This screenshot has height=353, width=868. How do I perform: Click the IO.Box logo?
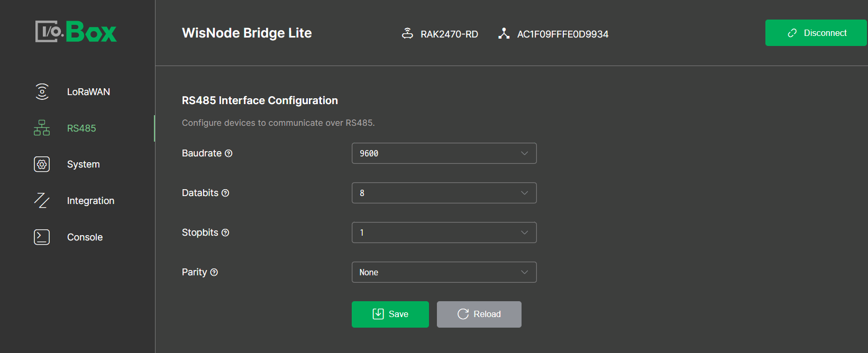pyautogui.click(x=76, y=32)
